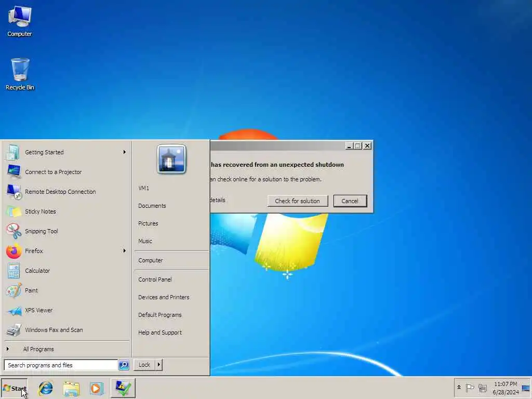Show hidden tray icons
The width and height of the screenshot is (532, 399).
(x=459, y=387)
